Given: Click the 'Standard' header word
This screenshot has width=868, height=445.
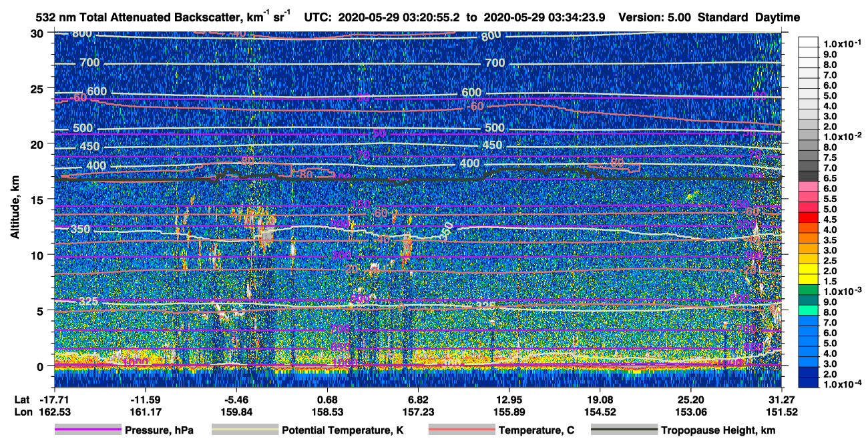Looking at the screenshot, I should tap(723, 17).
